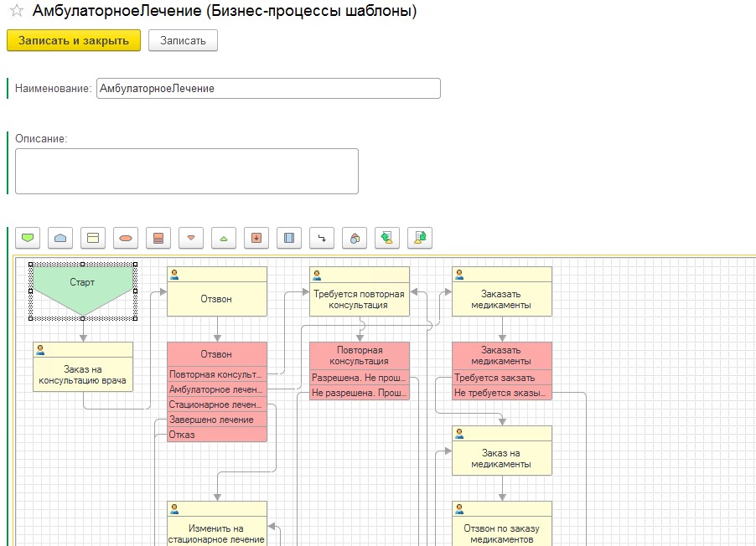Select the connecting line tool
This screenshot has width=756, height=546.
[322, 238]
